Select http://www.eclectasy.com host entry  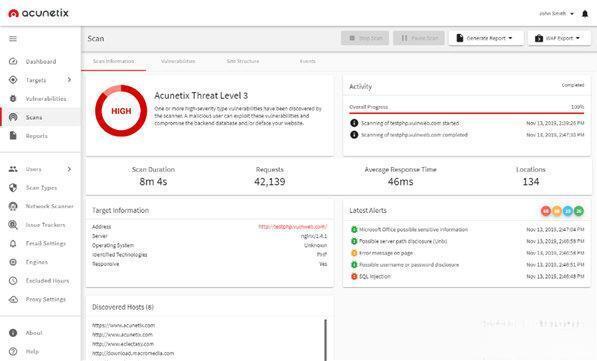(x=123, y=344)
